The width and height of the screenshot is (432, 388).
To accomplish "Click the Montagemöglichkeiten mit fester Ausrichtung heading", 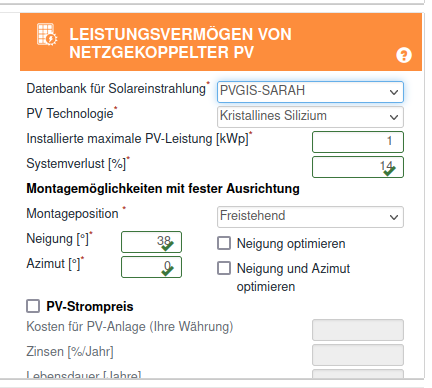I will 163,189.
